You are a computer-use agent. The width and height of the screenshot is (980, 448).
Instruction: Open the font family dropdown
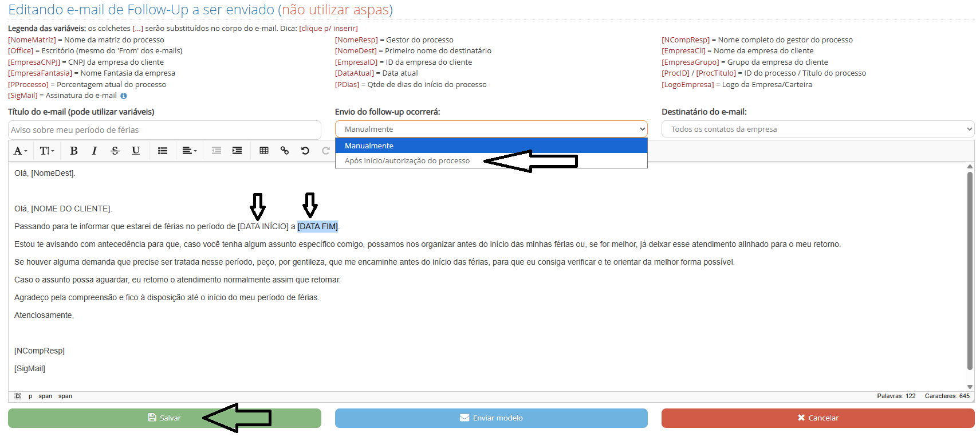(x=20, y=151)
